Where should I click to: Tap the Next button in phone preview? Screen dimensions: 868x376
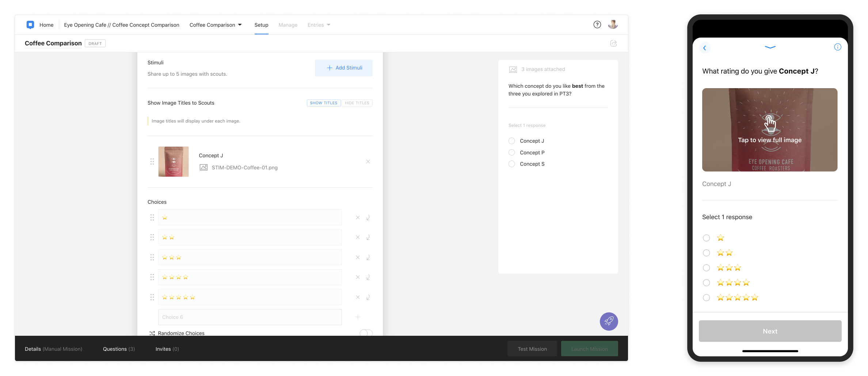click(770, 331)
